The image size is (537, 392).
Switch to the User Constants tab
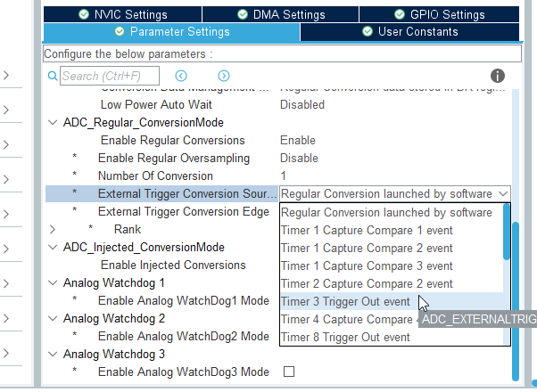coord(410,32)
